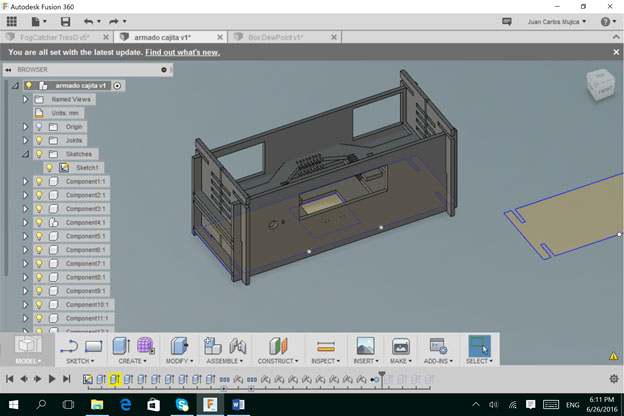Toggle visibility bulb of Origin folder

(x=39, y=127)
